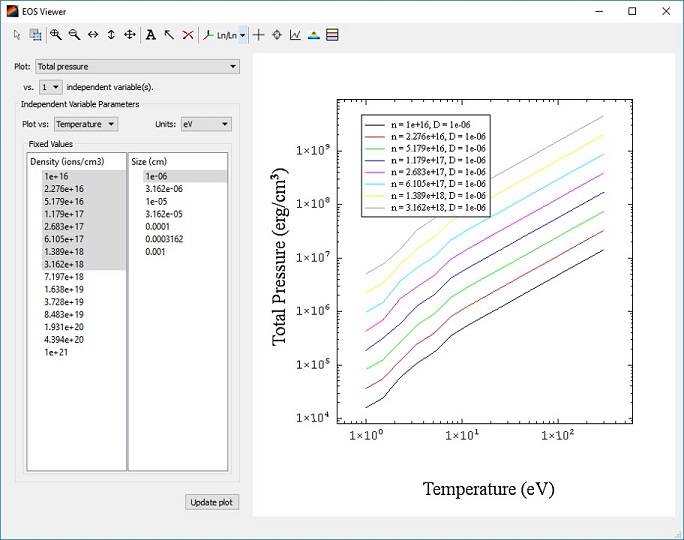Click the red X delete icon
Viewport: 684px width, 540px height.
tap(187, 35)
